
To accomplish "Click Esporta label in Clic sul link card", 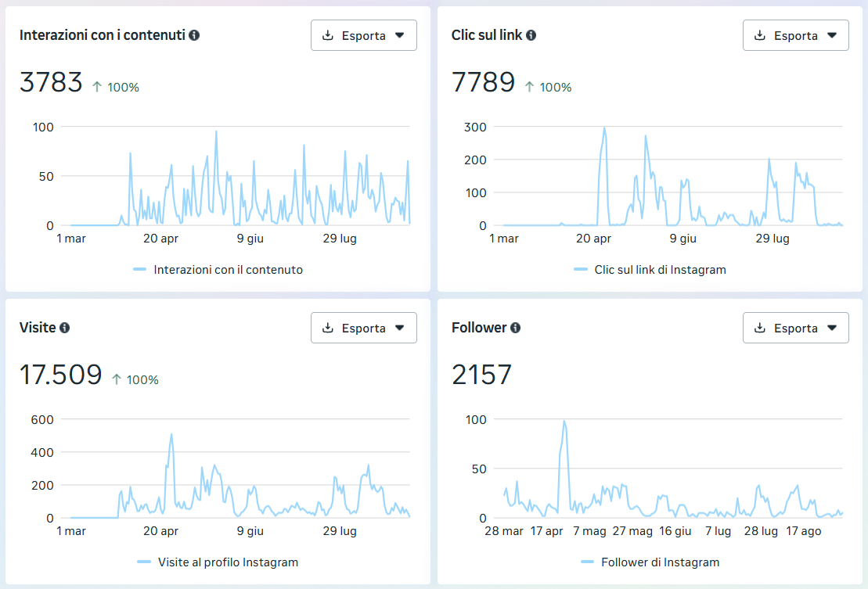I will (796, 36).
